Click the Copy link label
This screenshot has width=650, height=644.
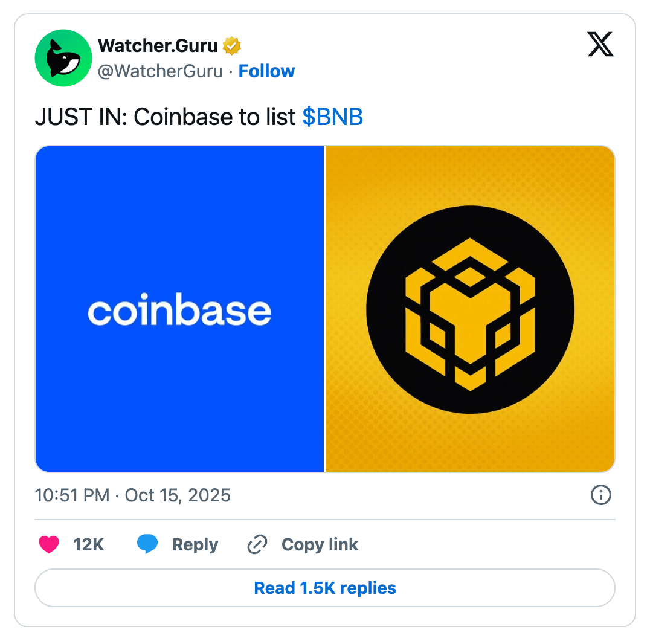click(x=320, y=545)
